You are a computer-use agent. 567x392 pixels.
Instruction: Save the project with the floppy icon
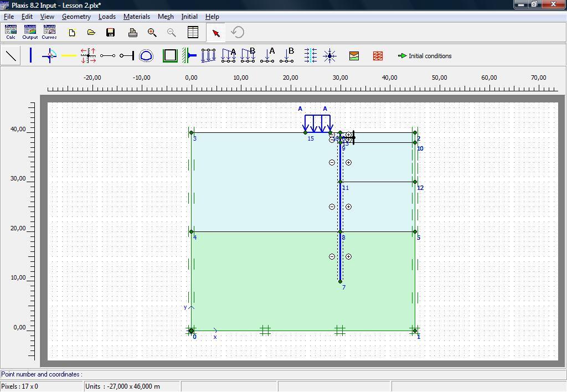111,33
